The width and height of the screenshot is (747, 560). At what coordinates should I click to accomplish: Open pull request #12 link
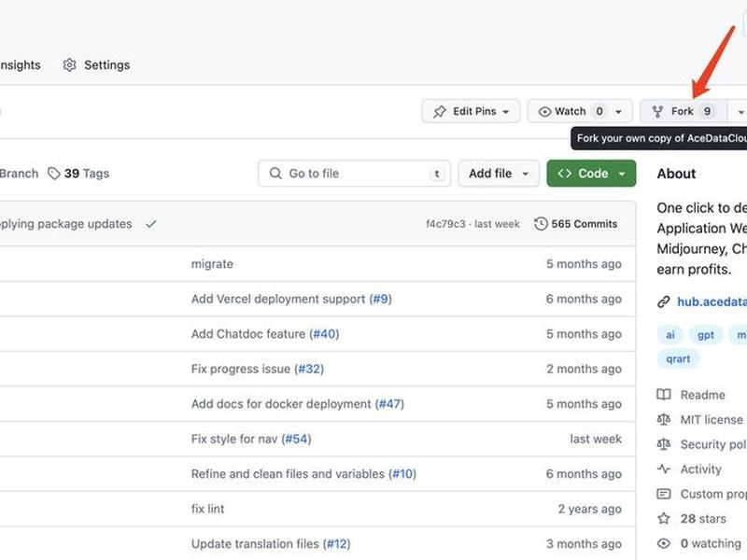pos(336,544)
